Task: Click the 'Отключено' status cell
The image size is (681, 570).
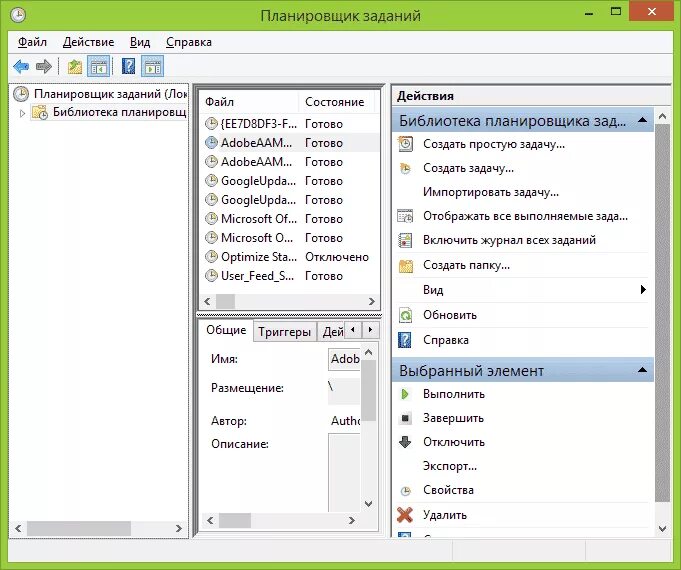Action: [337, 257]
